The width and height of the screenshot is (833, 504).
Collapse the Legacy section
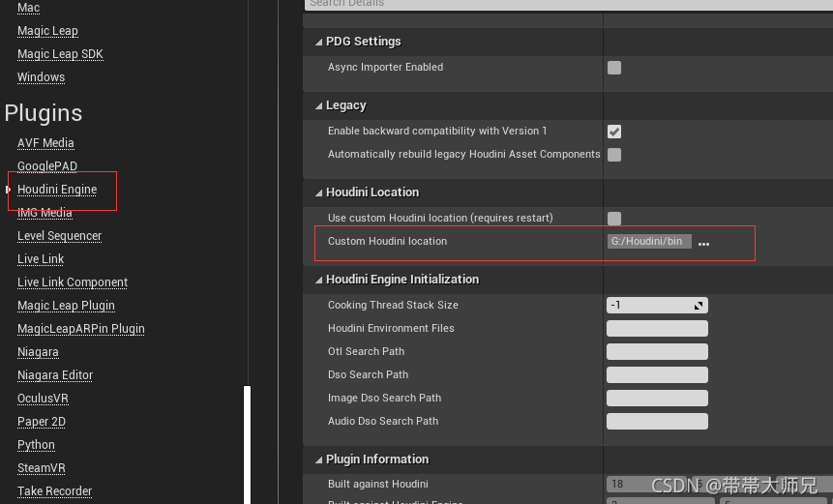point(318,105)
